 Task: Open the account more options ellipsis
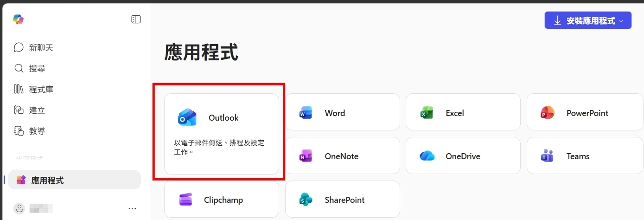click(x=132, y=209)
